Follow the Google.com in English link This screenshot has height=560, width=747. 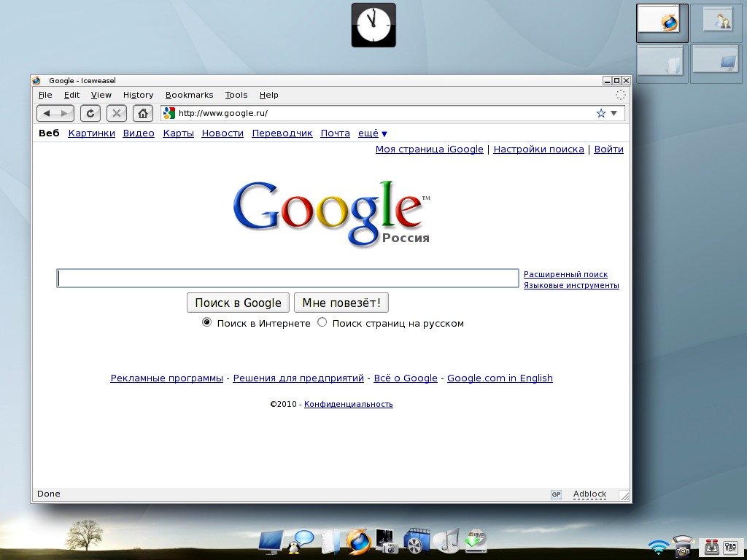click(x=500, y=378)
